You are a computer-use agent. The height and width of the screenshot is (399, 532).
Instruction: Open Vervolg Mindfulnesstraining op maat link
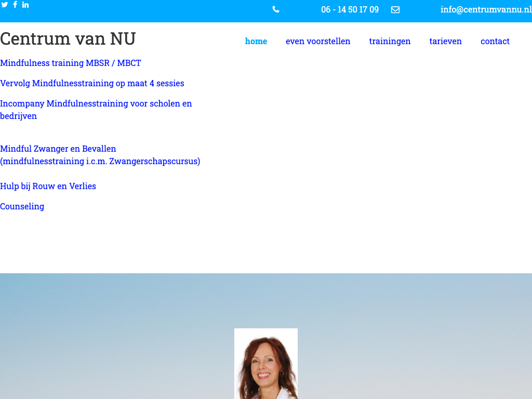[x=92, y=83]
